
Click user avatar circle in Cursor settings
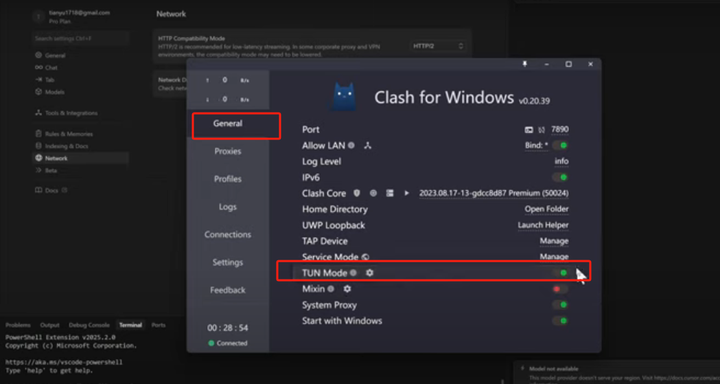39,17
